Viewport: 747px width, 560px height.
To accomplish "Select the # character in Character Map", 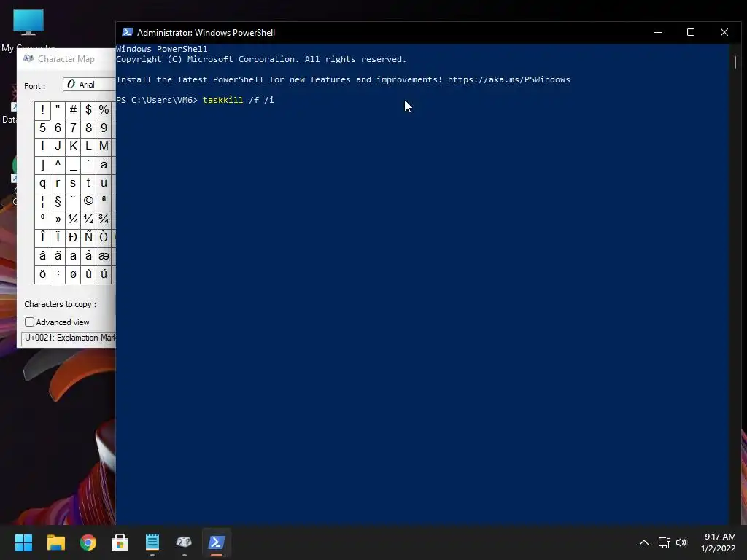I will point(73,110).
